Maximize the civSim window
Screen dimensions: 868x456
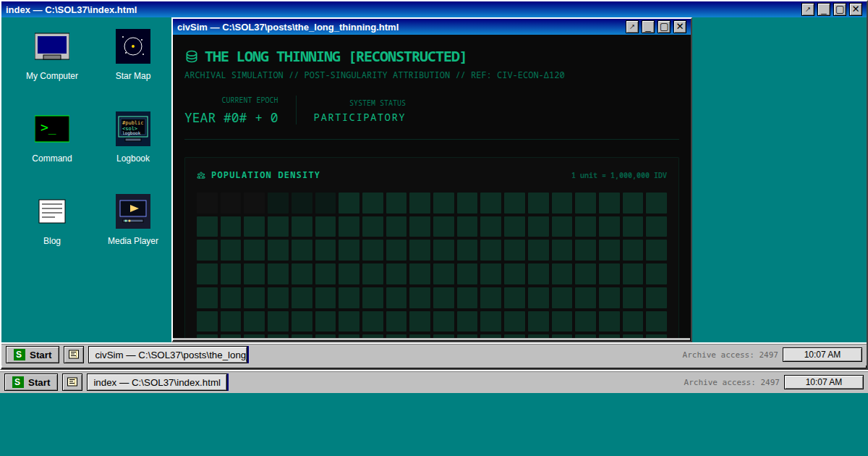664,27
